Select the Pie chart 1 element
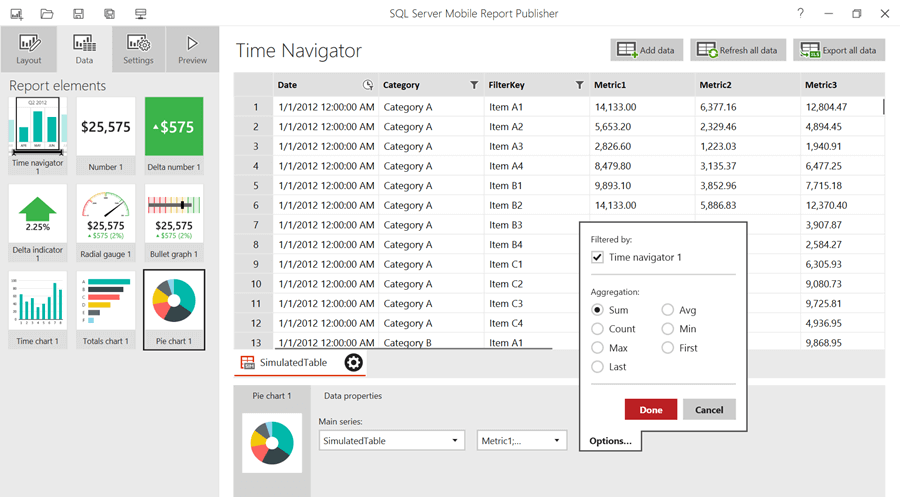The height and width of the screenshot is (497, 900). 174,310
